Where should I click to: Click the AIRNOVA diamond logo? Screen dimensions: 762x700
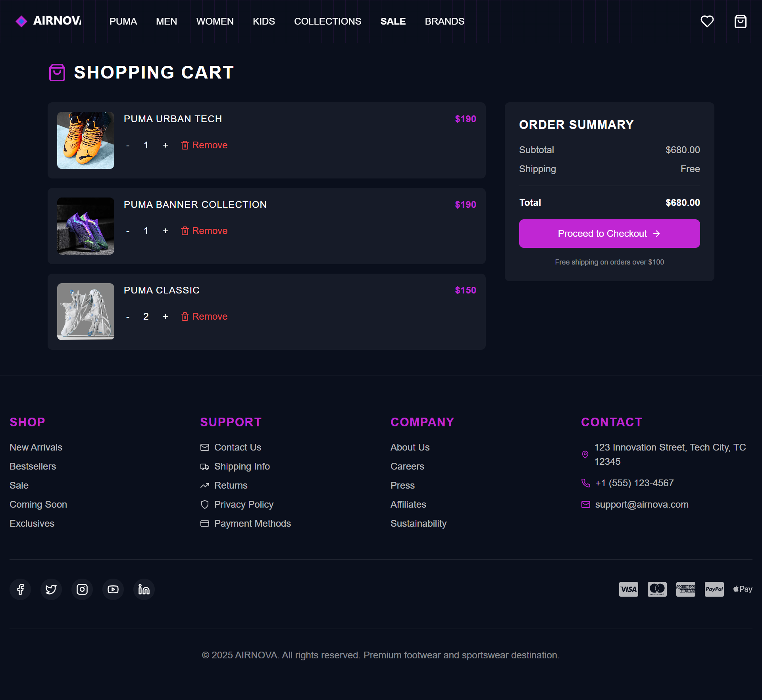coord(21,21)
